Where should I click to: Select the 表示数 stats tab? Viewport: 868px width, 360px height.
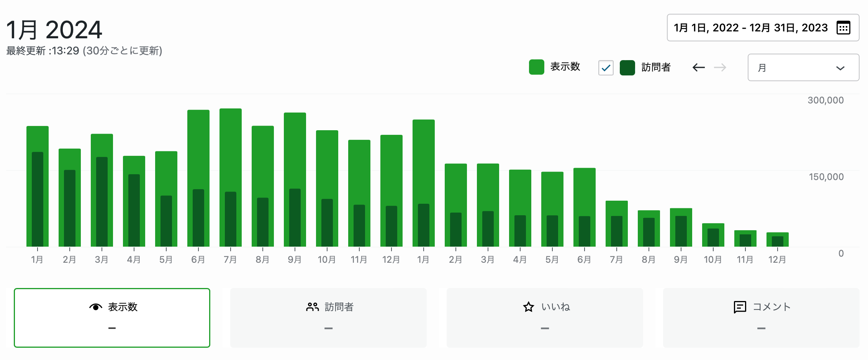pos(112,318)
